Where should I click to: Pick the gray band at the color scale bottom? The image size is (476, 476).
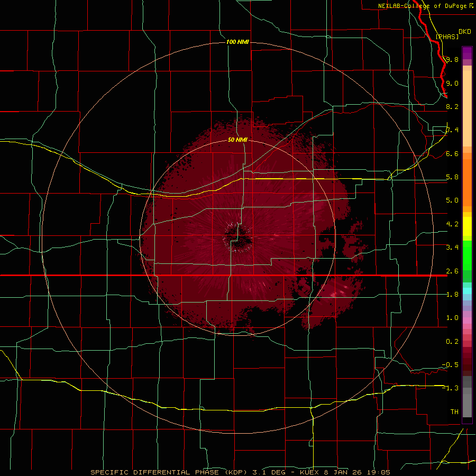[467, 402]
